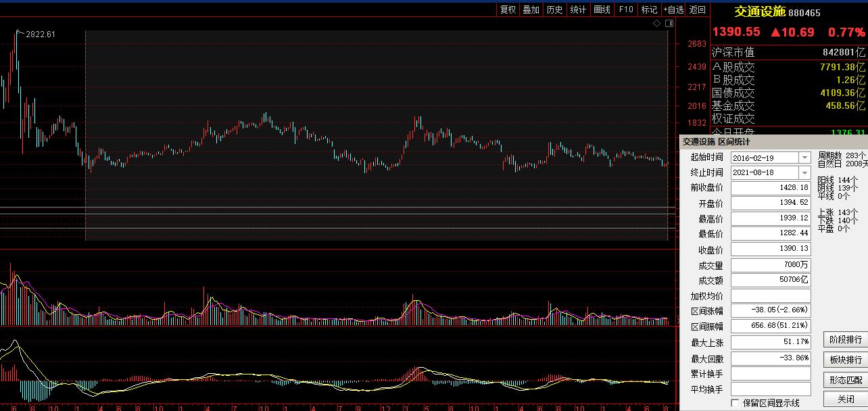Click the F10 info button
This screenshot has height=411, width=868.
pyautogui.click(x=626, y=9)
